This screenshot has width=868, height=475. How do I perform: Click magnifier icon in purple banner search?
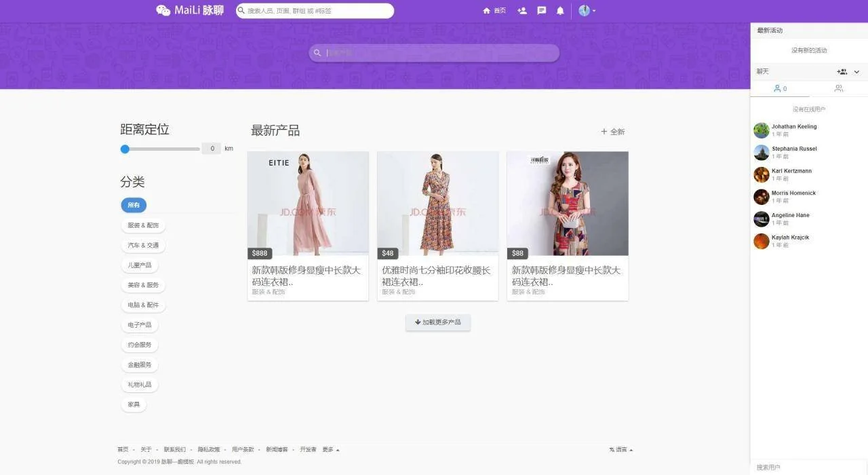click(317, 53)
